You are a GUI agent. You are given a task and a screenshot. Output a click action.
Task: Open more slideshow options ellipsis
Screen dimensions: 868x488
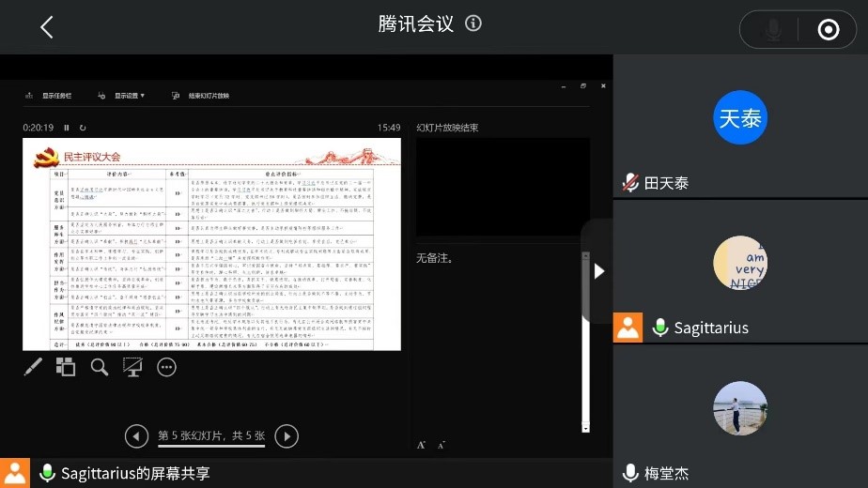(x=166, y=367)
